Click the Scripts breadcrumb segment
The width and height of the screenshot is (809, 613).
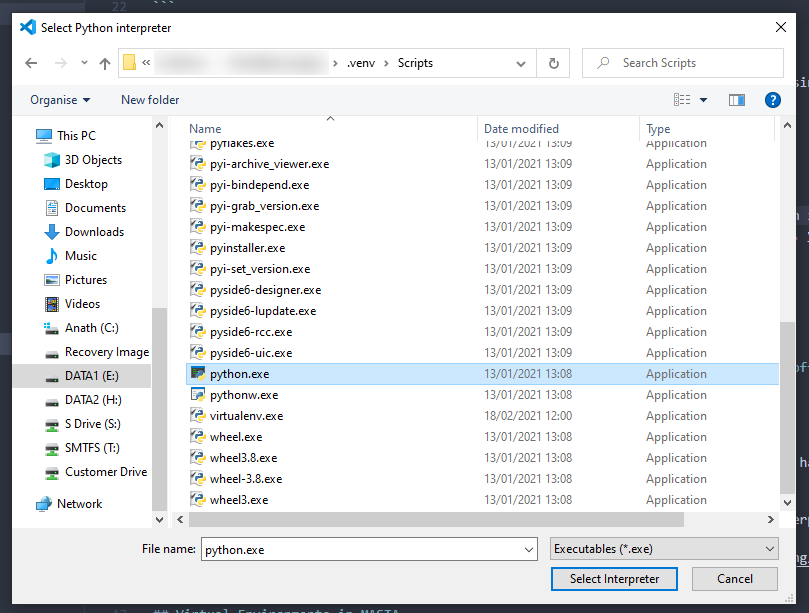(415, 63)
